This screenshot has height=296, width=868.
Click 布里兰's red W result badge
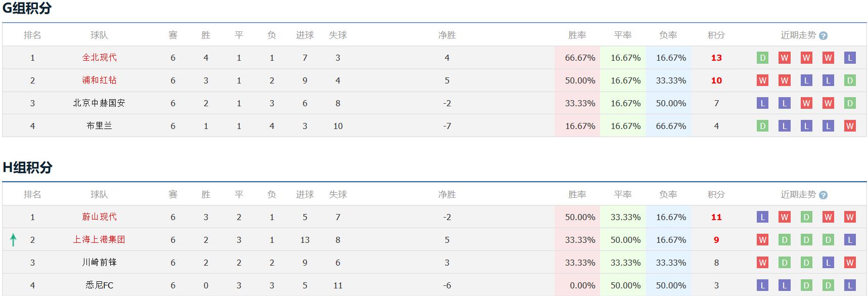(x=850, y=126)
